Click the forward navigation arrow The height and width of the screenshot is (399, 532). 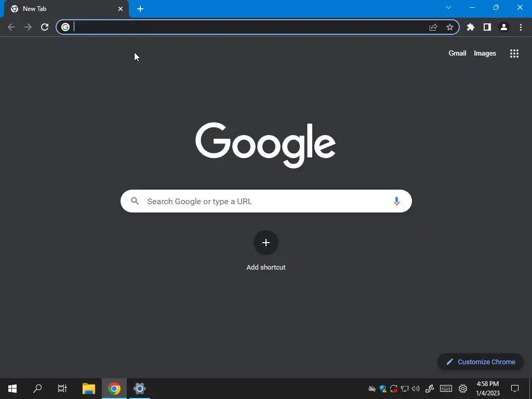28,27
